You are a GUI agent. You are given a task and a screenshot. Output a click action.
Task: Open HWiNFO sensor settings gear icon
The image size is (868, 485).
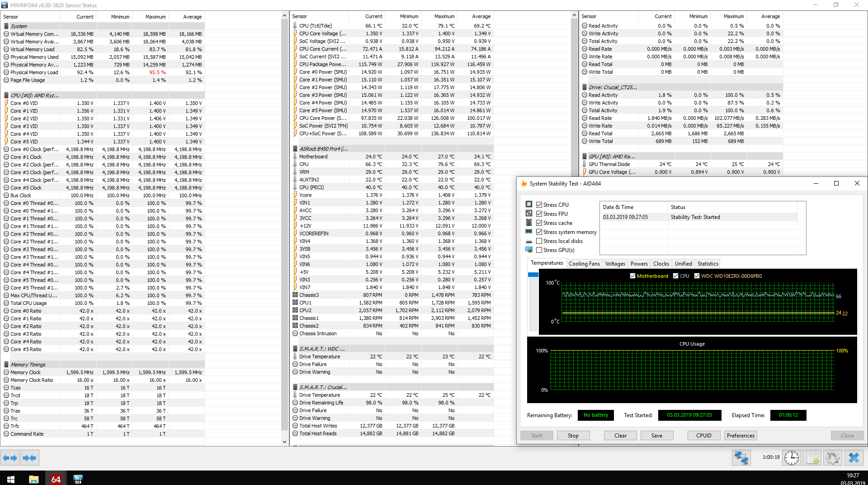(x=833, y=458)
